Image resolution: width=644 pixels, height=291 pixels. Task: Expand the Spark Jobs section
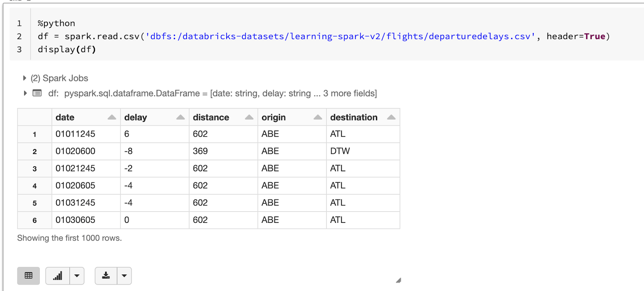(x=25, y=78)
